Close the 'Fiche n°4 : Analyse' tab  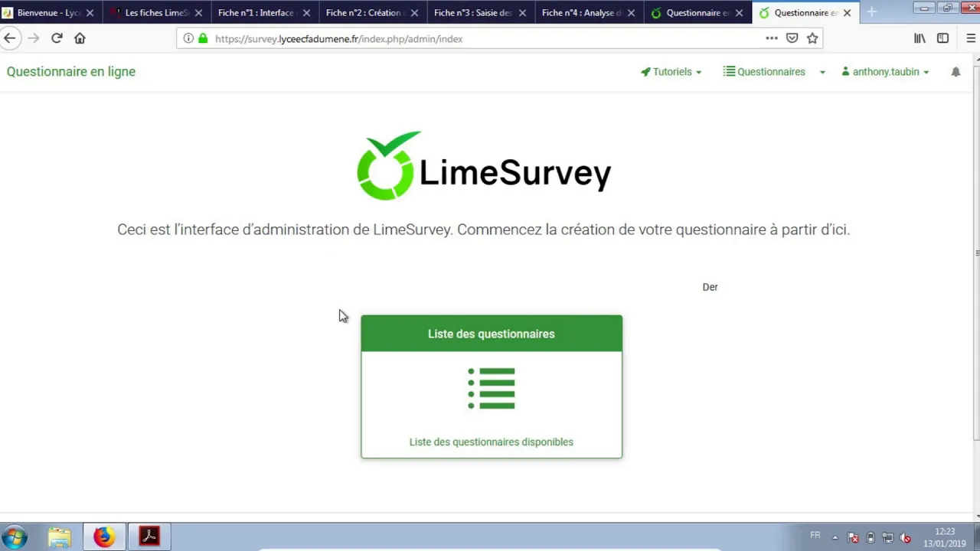(x=631, y=13)
